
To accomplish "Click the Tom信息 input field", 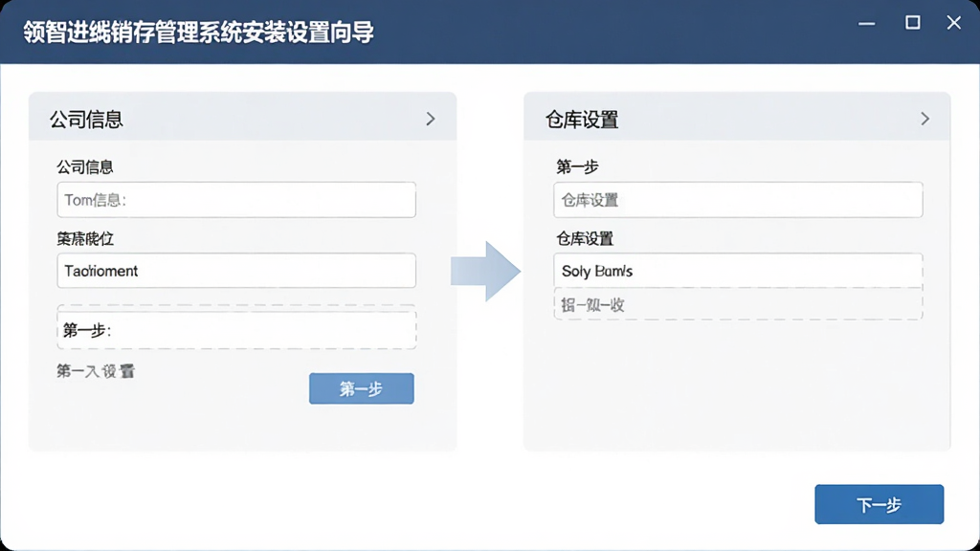I will pyautogui.click(x=236, y=200).
